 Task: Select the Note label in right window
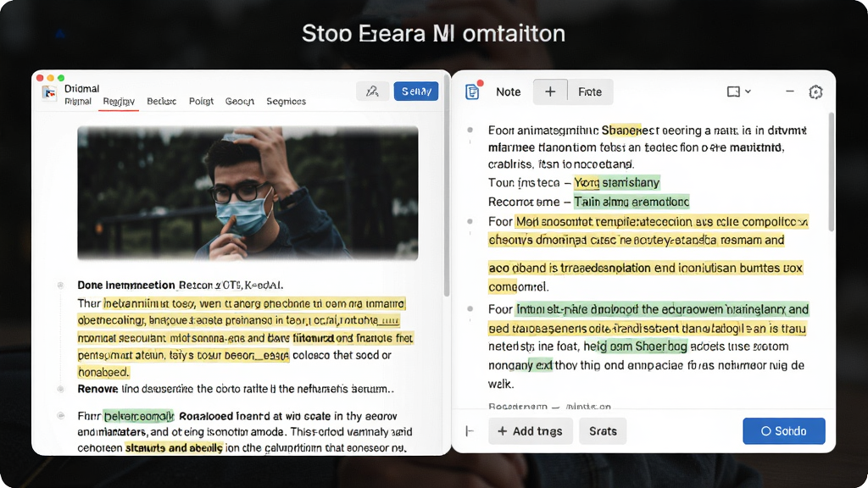click(x=508, y=91)
